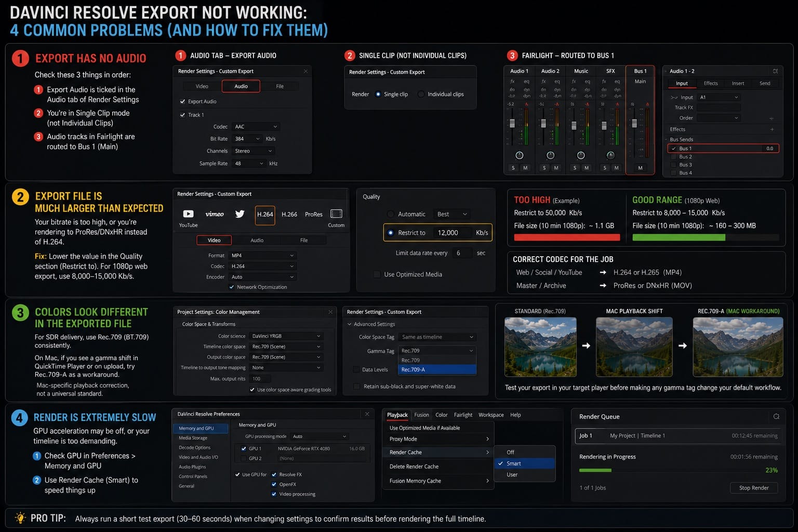Collapse the Advanced Settings section
The width and height of the screenshot is (798, 532).
pyautogui.click(x=350, y=324)
